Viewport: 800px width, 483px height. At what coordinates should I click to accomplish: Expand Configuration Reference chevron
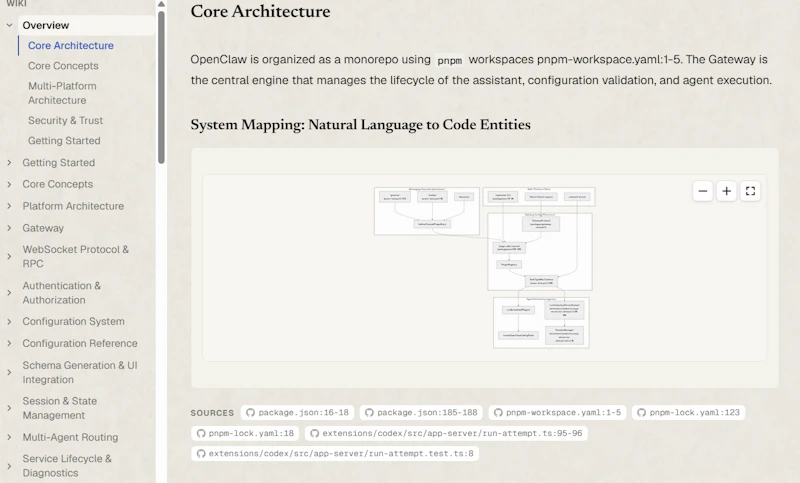[x=9, y=343]
